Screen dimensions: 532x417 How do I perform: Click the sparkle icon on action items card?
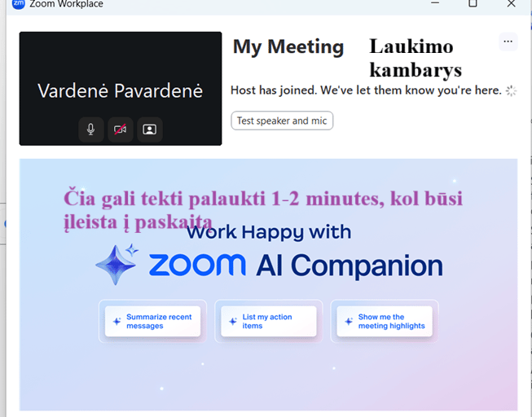pos(233,322)
